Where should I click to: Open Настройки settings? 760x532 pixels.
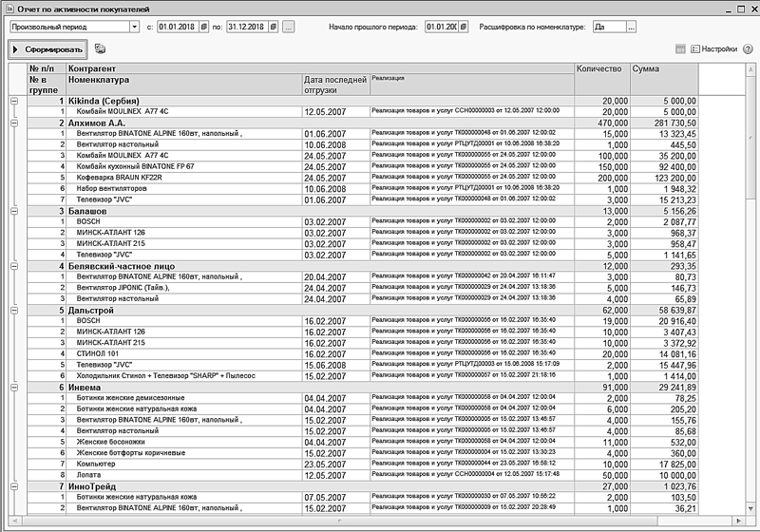(x=714, y=49)
